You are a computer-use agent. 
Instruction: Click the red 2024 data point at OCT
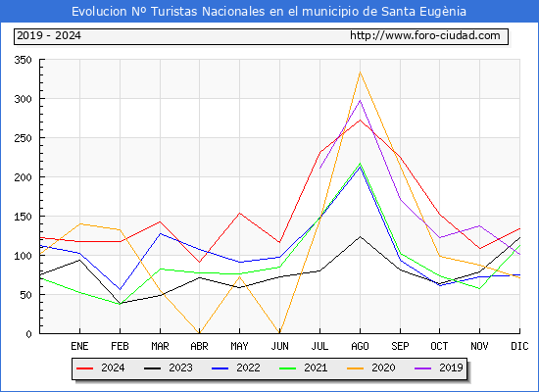(x=439, y=214)
